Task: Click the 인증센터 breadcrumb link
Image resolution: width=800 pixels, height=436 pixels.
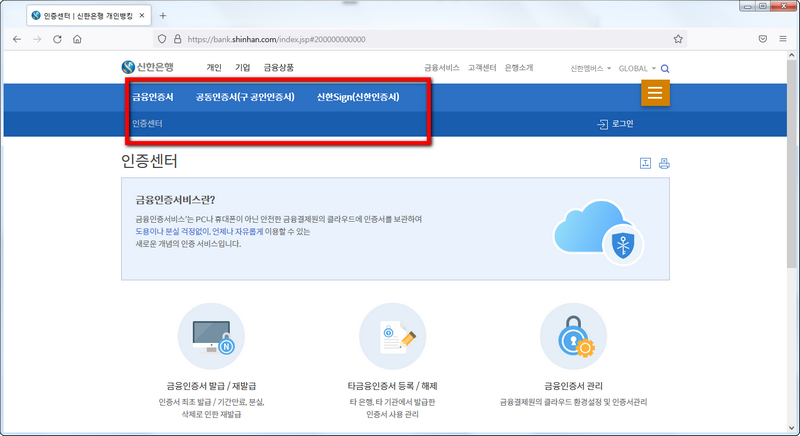Action: (x=147, y=123)
